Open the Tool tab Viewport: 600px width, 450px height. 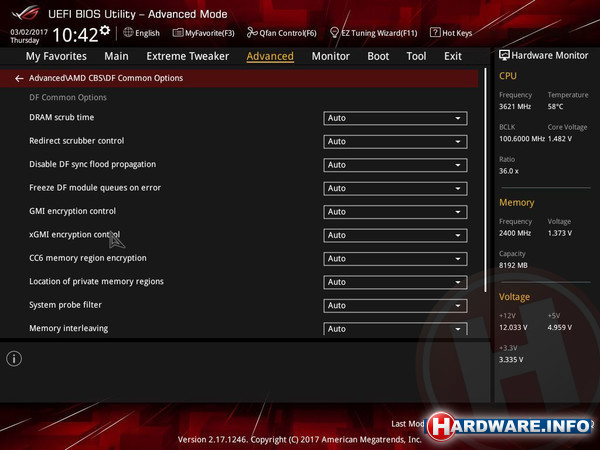[x=416, y=56]
